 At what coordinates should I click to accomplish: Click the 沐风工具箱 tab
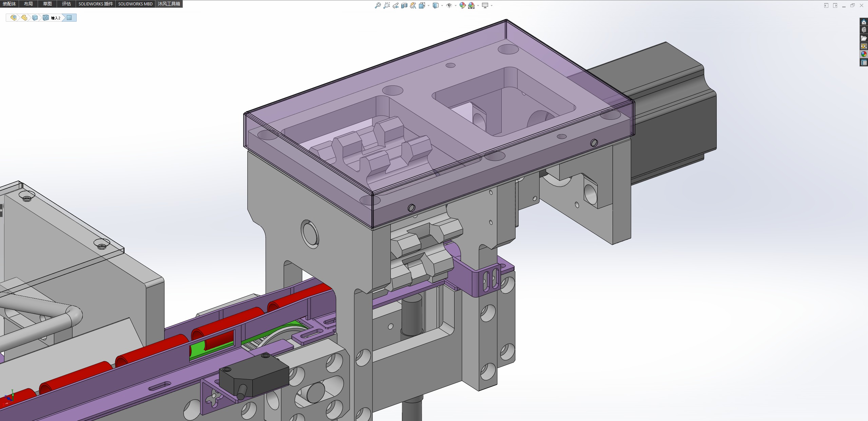pyautogui.click(x=169, y=4)
